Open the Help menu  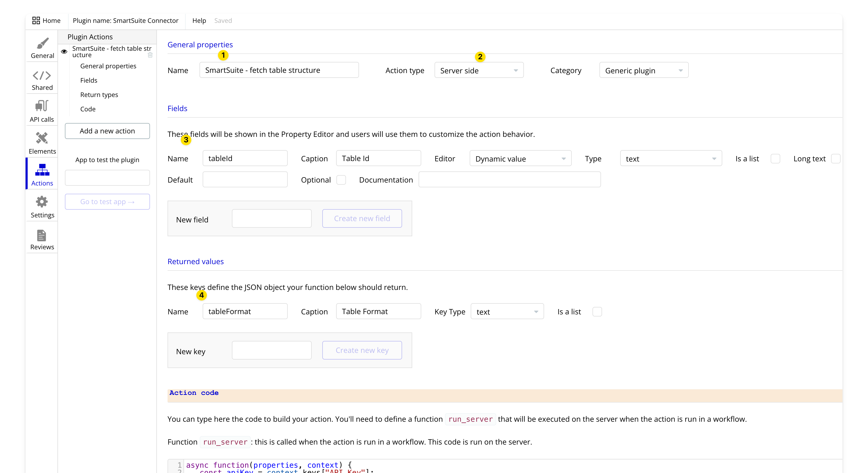(x=199, y=20)
